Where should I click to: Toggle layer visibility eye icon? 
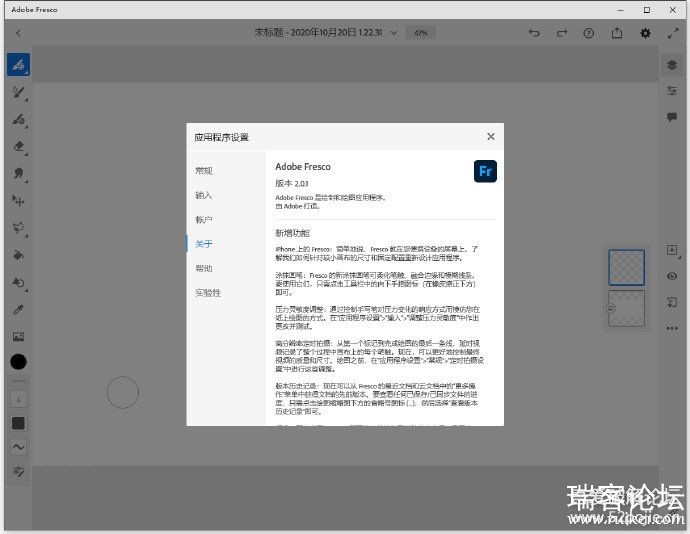coord(672,276)
